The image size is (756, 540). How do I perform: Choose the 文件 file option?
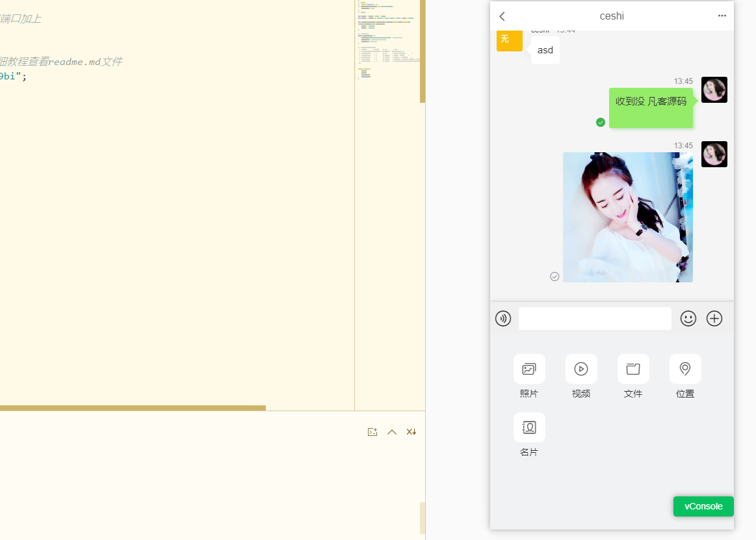633,377
